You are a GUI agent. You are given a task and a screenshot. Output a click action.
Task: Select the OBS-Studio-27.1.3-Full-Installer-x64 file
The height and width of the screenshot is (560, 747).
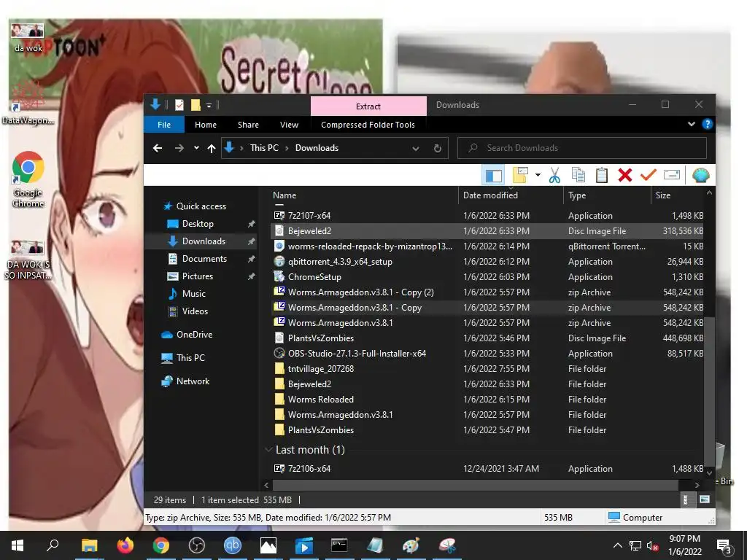coord(487,354)
